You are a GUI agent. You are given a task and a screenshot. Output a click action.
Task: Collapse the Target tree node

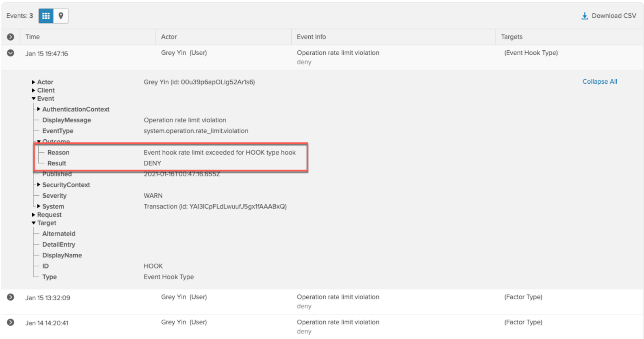coord(34,223)
